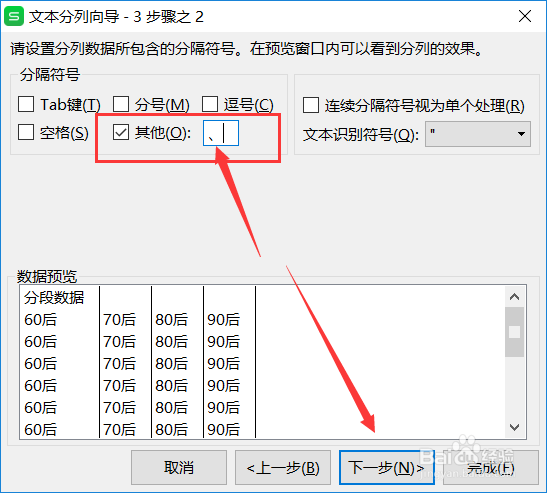Image resolution: width=547 pixels, height=493 pixels.
Task: Click first row 80后 preview cell
Action: pyautogui.click(x=171, y=320)
